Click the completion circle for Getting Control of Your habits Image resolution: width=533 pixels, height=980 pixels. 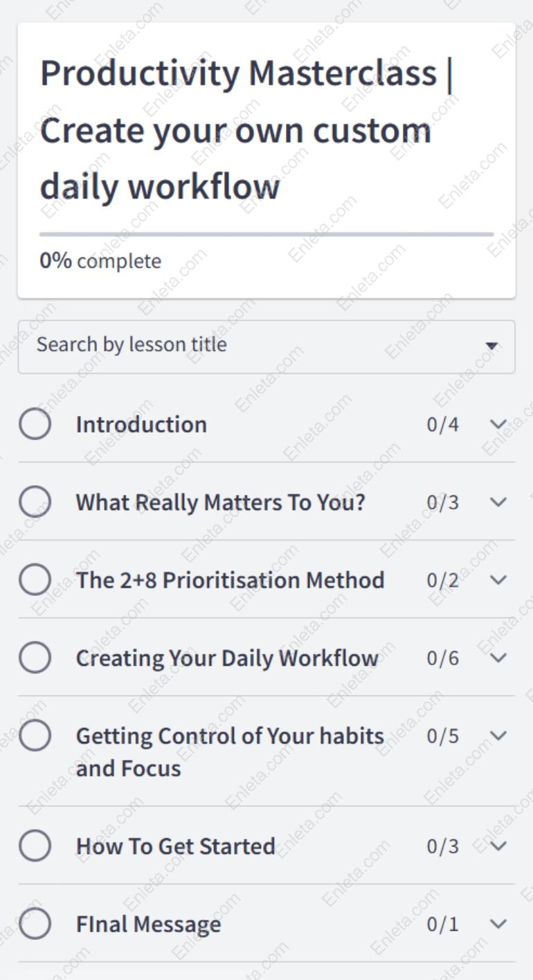click(x=35, y=735)
